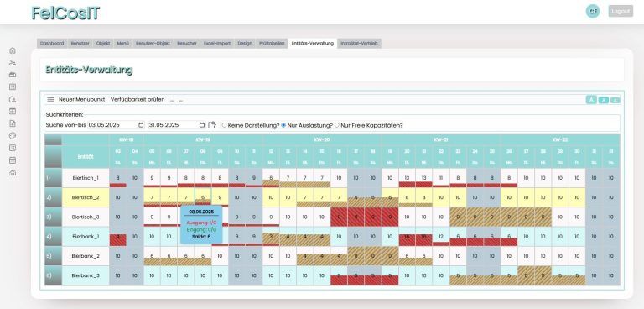Click the cell showing 3 in Bierbank_1 row
This screenshot has width=644, height=309.
[x=271, y=237]
